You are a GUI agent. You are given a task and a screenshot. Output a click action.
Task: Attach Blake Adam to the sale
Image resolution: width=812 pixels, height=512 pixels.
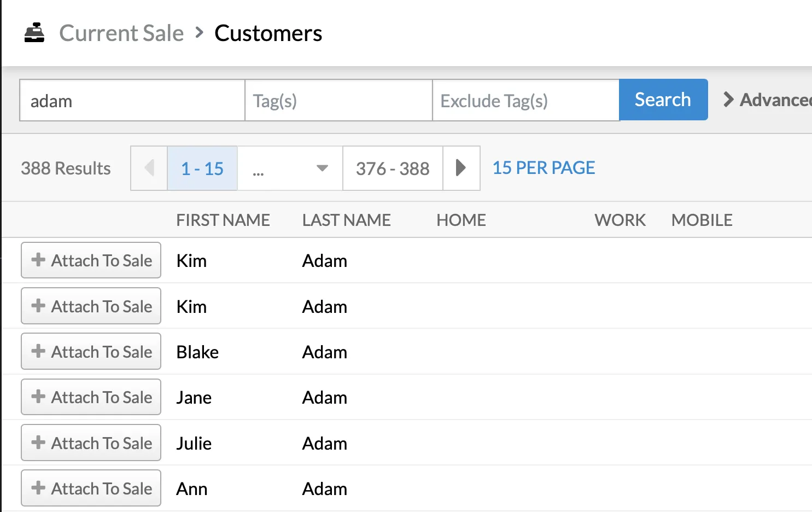pyautogui.click(x=91, y=351)
